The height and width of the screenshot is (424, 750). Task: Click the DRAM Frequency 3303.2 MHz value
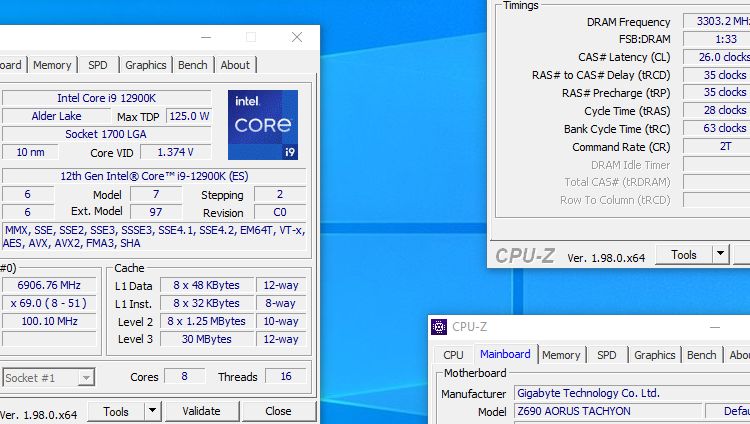point(717,21)
